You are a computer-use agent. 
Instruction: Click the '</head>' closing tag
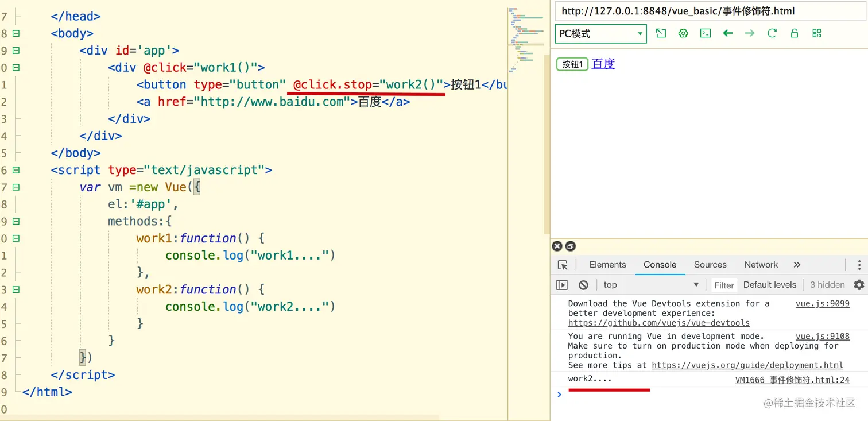pos(76,17)
